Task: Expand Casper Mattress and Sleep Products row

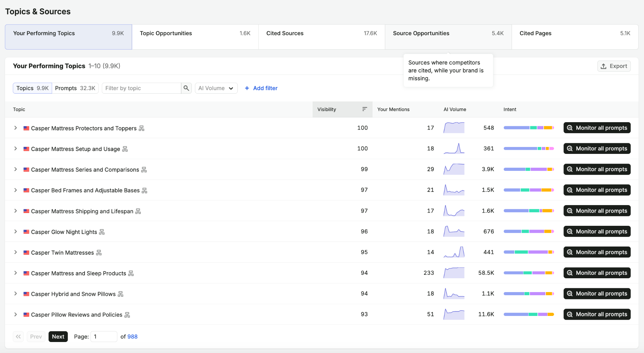Action: pyautogui.click(x=15, y=273)
